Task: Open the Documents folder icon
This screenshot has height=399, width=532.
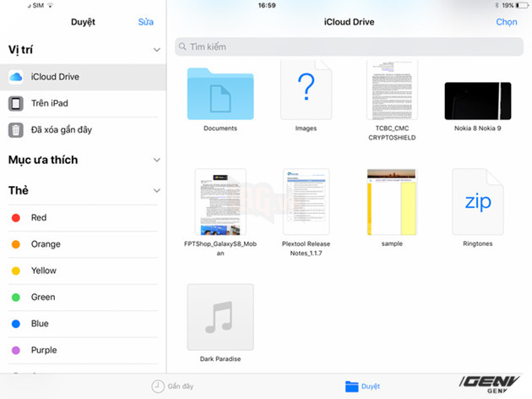Action: pyautogui.click(x=220, y=93)
